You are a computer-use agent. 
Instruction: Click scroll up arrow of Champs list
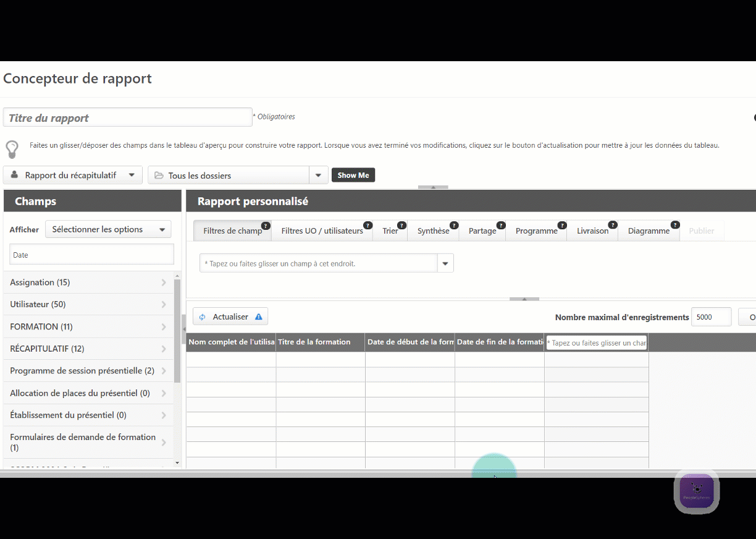(177, 276)
